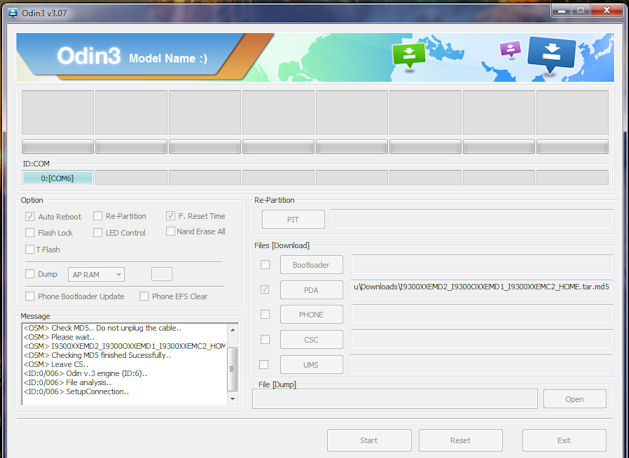Viewport: 629px width, 458px height.
Task: Close the Odin3 window
Action: (607, 10)
